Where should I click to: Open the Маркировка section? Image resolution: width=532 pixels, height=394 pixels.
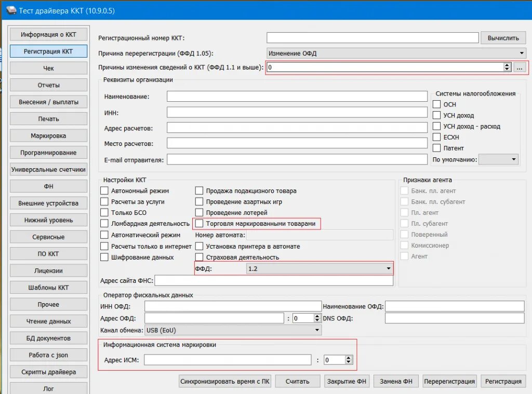pos(48,135)
